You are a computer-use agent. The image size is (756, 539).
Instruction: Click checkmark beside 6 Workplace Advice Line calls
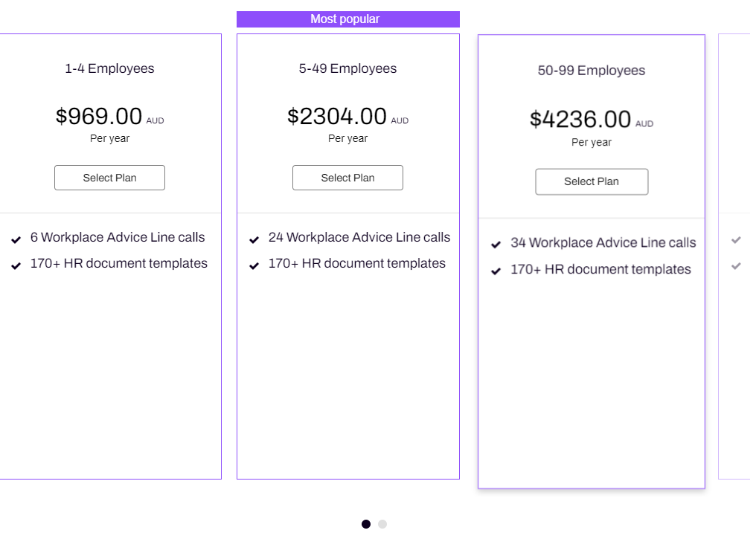pos(16,239)
